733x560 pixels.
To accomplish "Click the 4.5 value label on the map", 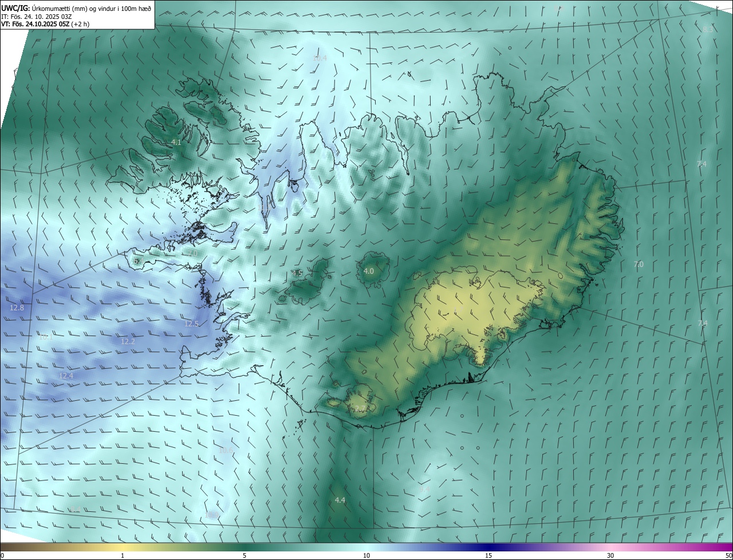I will [x=297, y=273].
